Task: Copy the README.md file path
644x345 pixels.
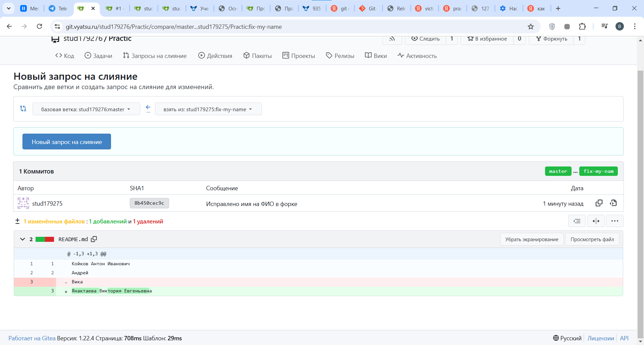Action: point(94,239)
